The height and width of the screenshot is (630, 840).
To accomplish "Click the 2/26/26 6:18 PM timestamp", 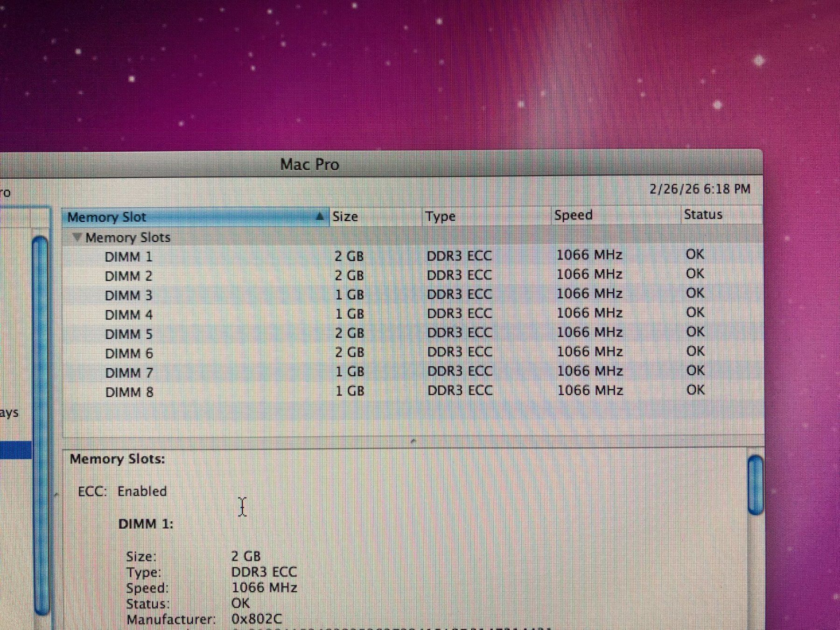I will coord(700,189).
